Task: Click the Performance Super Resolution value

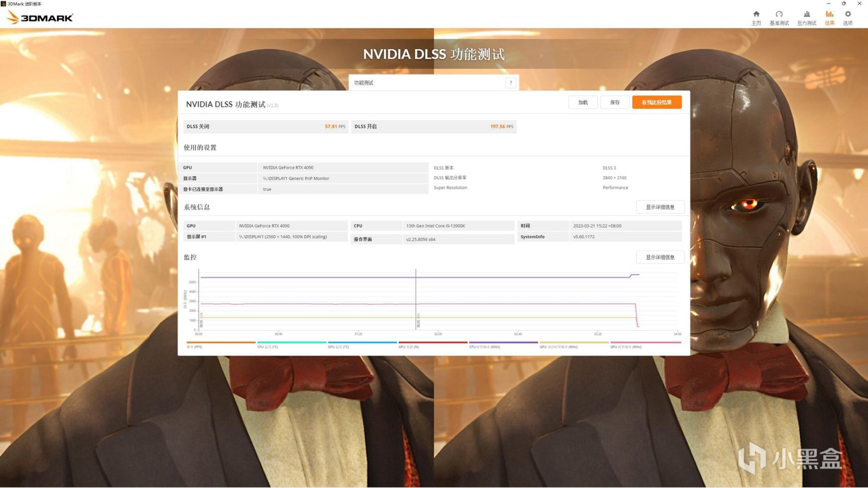Action: tap(615, 188)
